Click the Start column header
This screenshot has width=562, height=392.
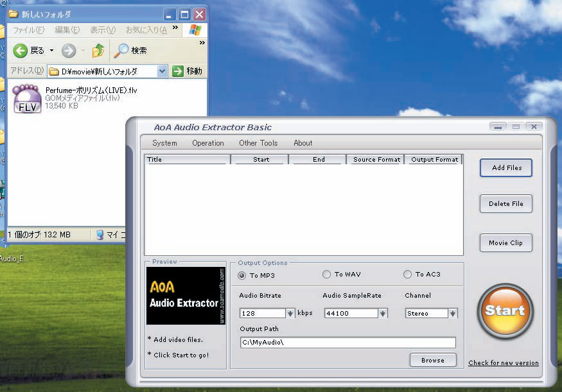[261, 159]
